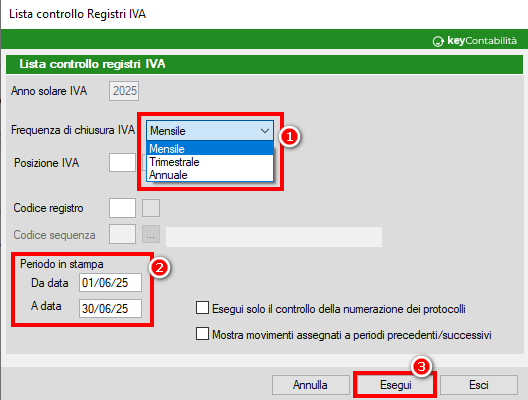Enable Esegui solo il controllo della numerazione
Screen dimensions: 528x400
pos(202,308)
